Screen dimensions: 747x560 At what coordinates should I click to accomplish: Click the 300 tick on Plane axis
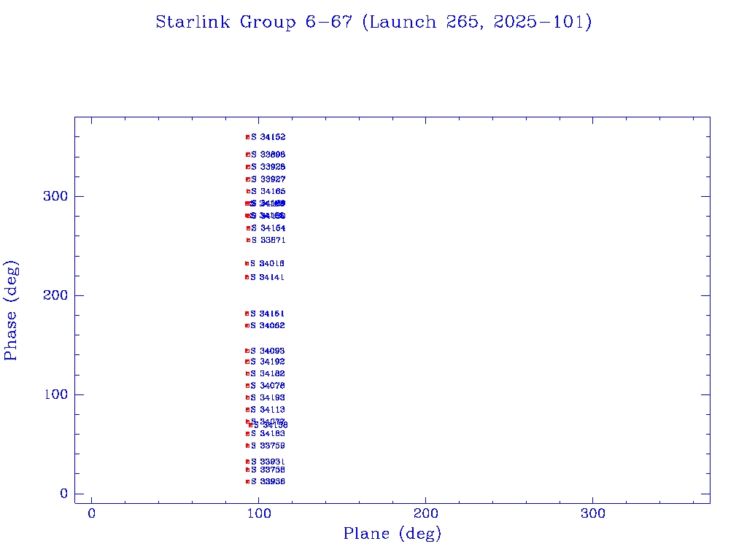coord(592,513)
